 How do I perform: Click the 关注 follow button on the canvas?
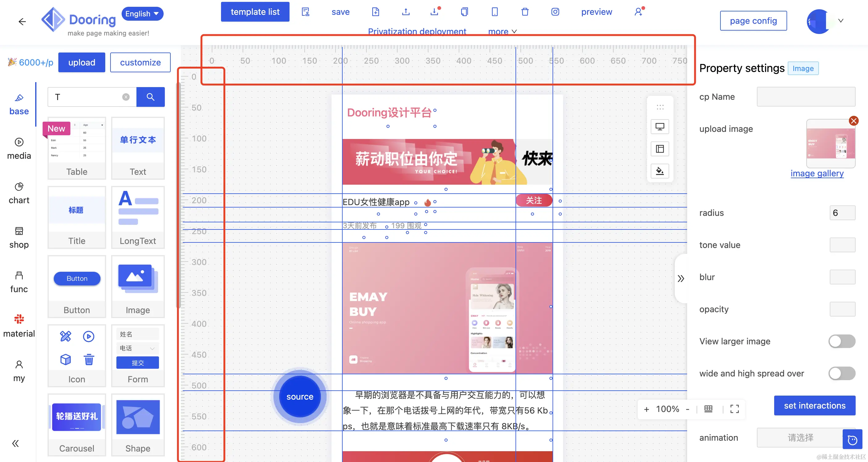pyautogui.click(x=534, y=201)
